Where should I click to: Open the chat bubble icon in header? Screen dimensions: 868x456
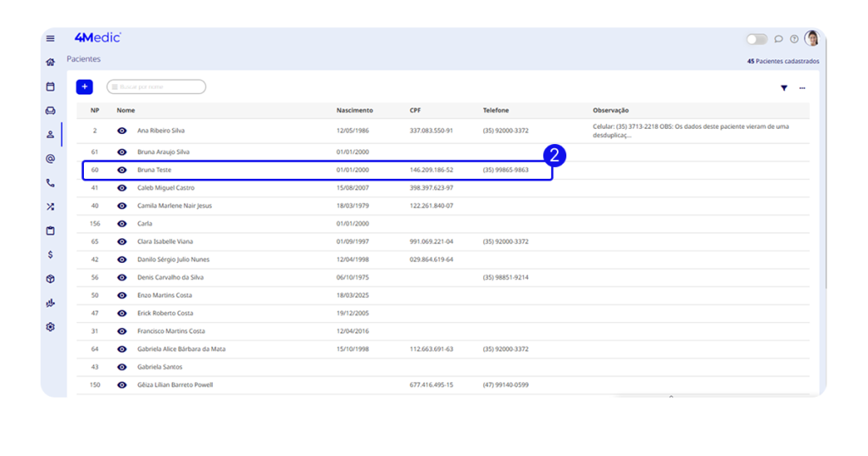coord(779,39)
